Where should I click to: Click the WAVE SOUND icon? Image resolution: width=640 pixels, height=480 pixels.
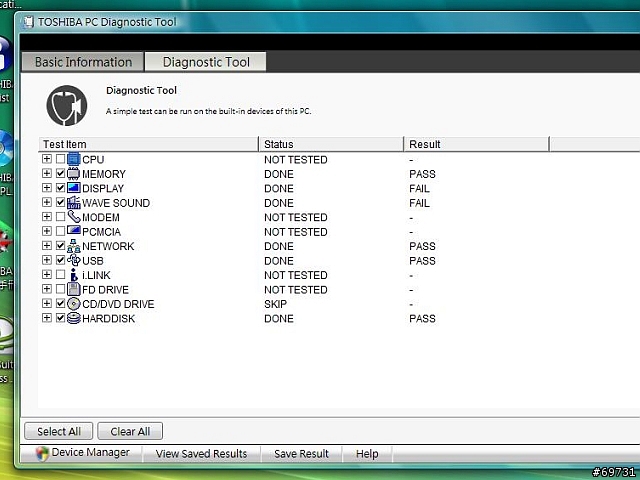(73, 202)
